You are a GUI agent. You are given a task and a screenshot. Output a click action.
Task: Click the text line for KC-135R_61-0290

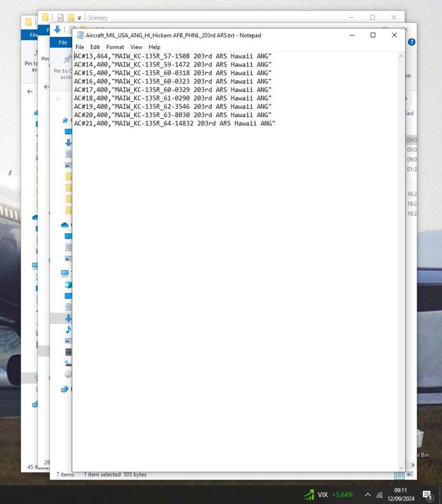coord(173,98)
